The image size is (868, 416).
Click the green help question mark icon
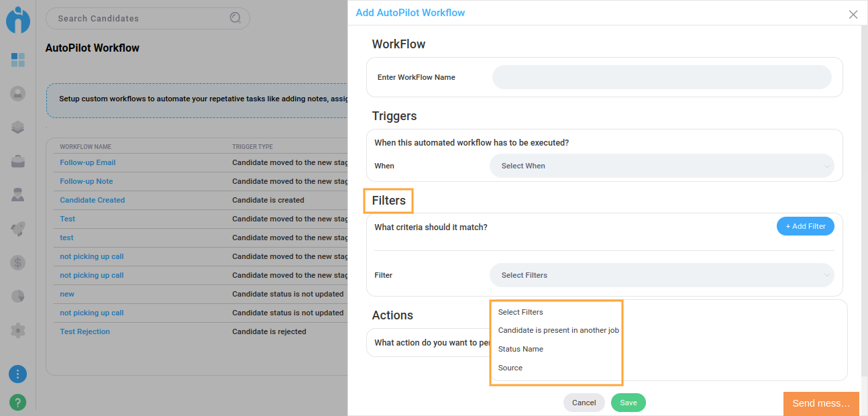click(18, 402)
